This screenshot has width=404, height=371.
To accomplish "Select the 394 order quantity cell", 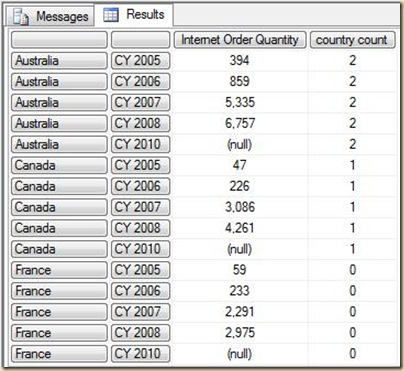I will click(240, 61).
